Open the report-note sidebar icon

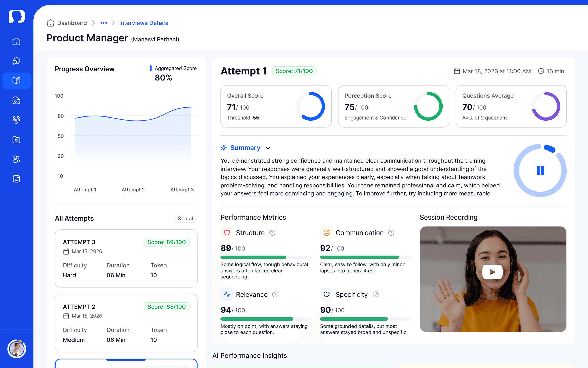[x=16, y=179]
